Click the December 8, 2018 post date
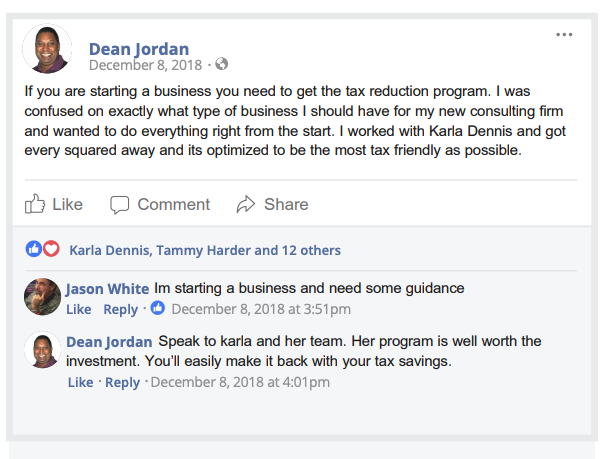The width and height of the screenshot is (608, 459). click(x=145, y=65)
